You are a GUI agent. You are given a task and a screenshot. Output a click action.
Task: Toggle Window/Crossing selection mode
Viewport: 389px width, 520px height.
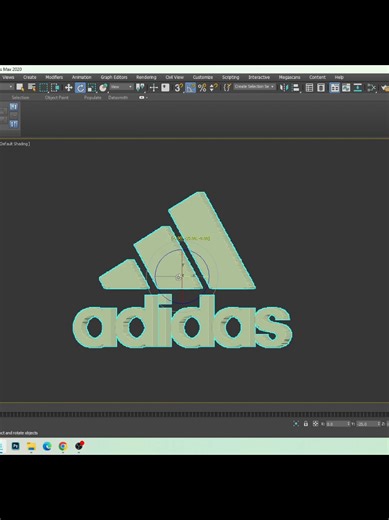tap(55, 88)
